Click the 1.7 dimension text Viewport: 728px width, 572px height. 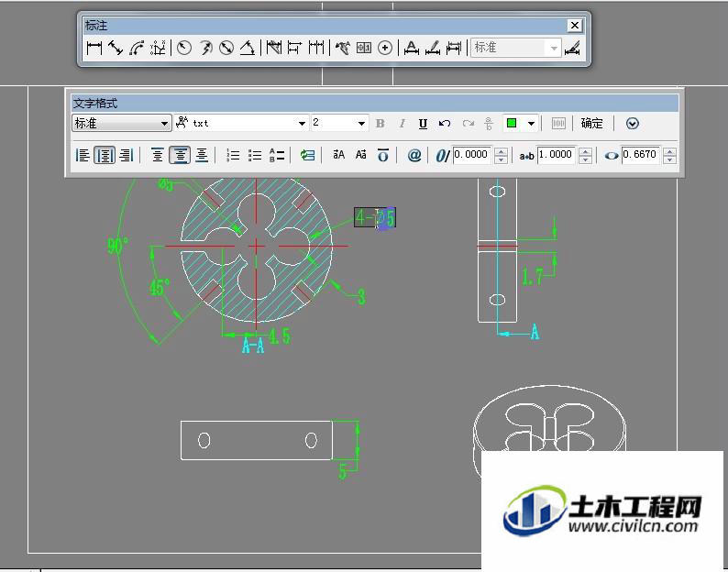pos(532,277)
